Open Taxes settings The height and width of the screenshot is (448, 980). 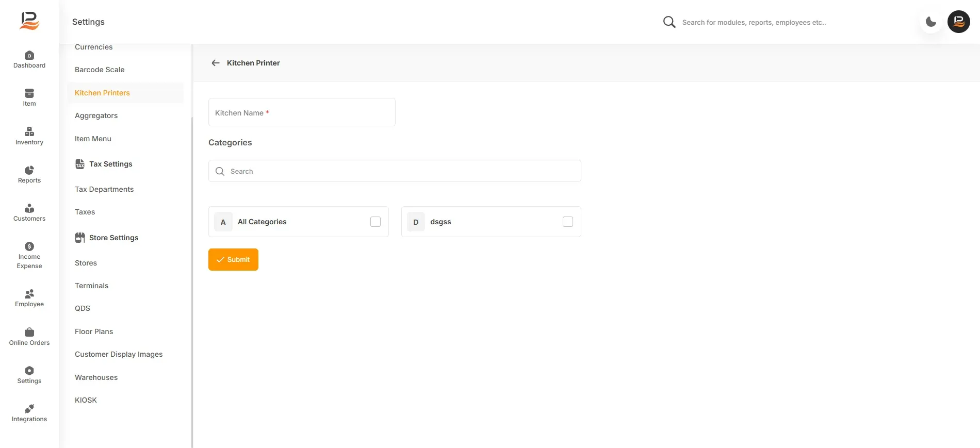pyautogui.click(x=85, y=212)
